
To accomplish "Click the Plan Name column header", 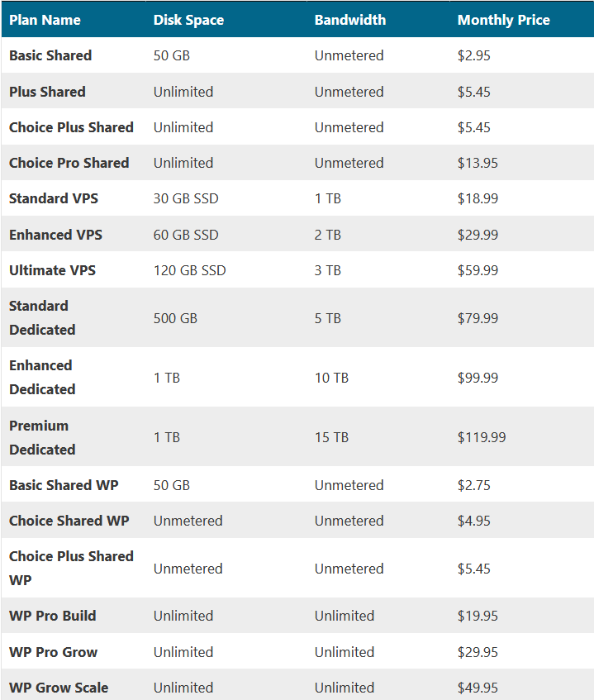I will pyautogui.click(x=45, y=20).
